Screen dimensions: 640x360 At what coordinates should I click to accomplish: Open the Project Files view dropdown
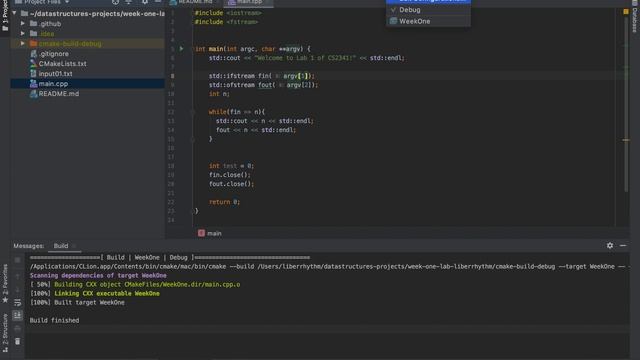(x=43, y=2)
